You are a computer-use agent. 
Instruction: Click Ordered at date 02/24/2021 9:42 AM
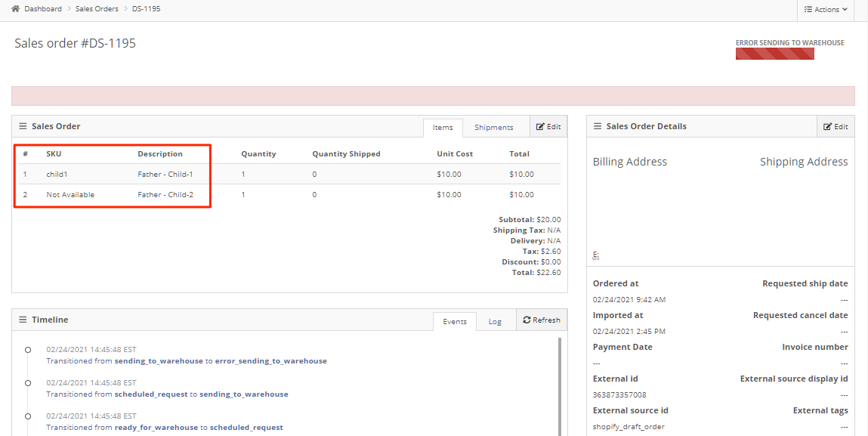629,300
